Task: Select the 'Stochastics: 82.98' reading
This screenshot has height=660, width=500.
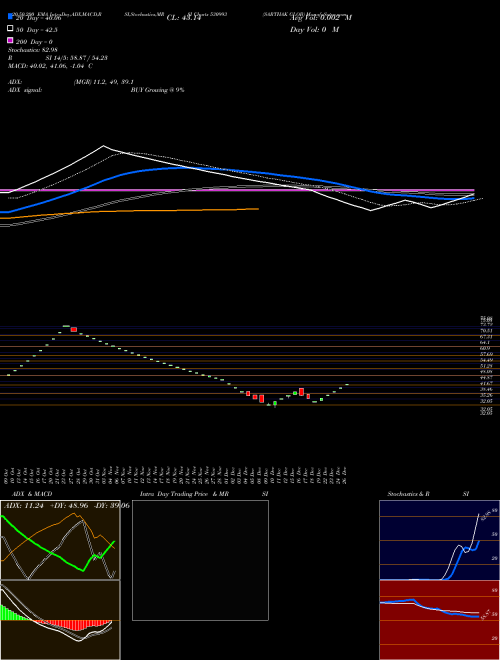Action: pyautogui.click(x=33, y=50)
